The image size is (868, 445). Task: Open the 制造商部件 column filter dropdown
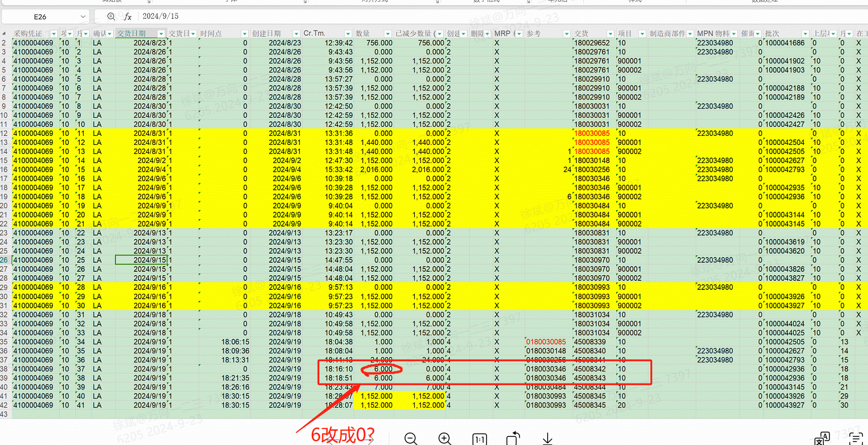click(x=690, y=34)
